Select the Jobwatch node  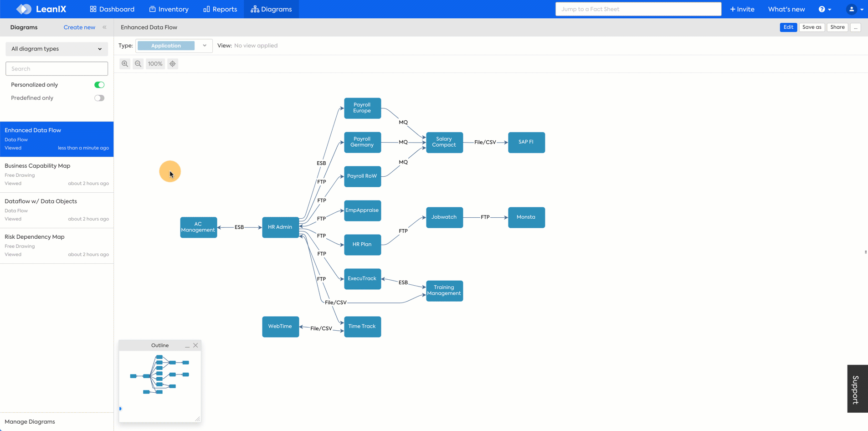point(444,217)
